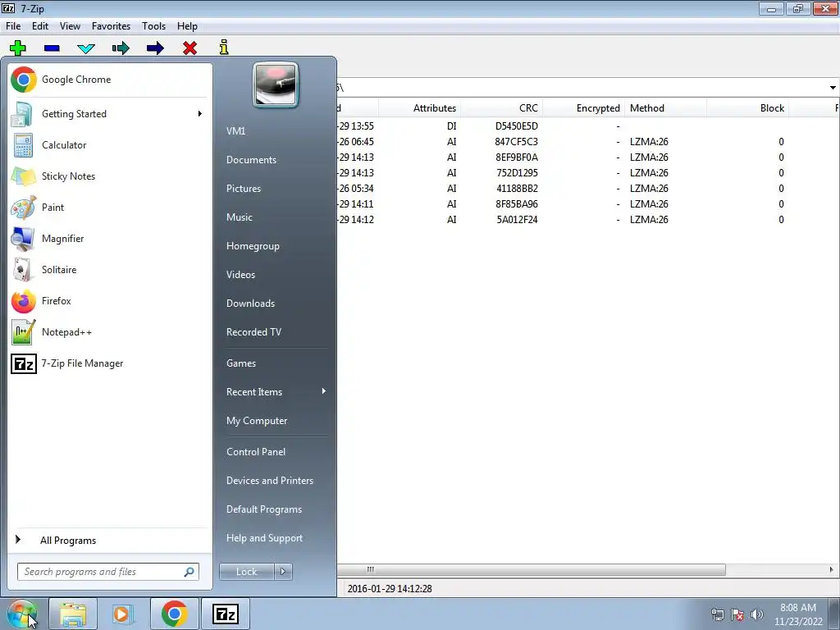840x630 pixels.
Task: Click the Search programs and files box
Action: click(x=107, y=572)
